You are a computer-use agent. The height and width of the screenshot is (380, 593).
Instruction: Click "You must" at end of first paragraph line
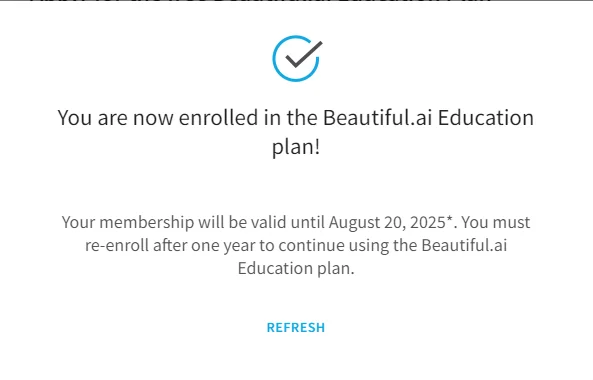coord(496,222)
